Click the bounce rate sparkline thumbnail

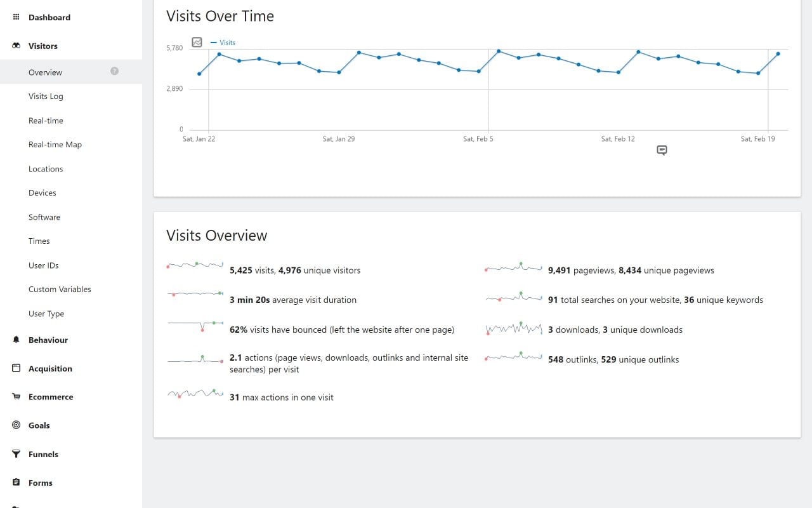tap(195, 325)
